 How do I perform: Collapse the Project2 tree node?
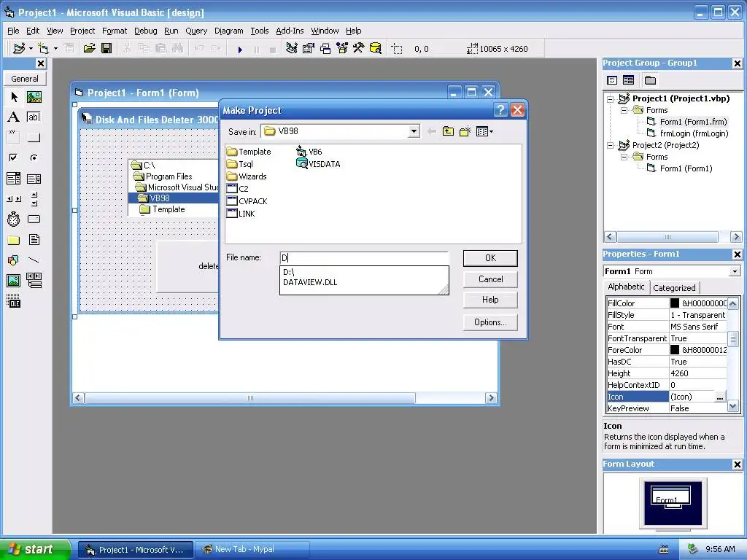click(611, 146)
